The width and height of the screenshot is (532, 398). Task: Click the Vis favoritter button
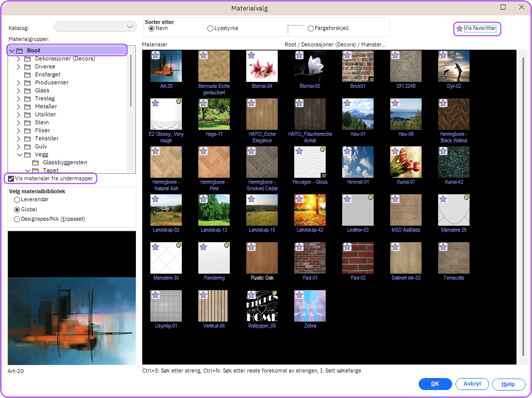(477, 28)
